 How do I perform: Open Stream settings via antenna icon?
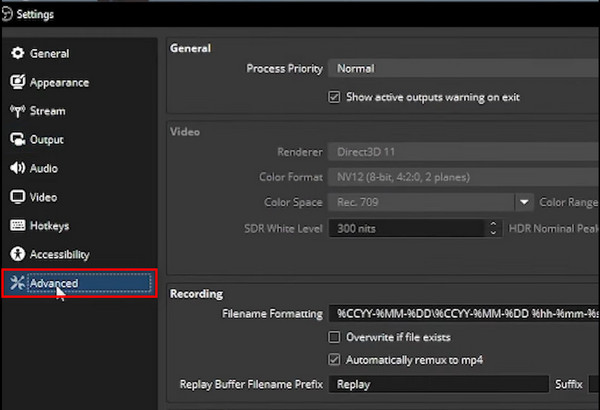click(17, 111)
